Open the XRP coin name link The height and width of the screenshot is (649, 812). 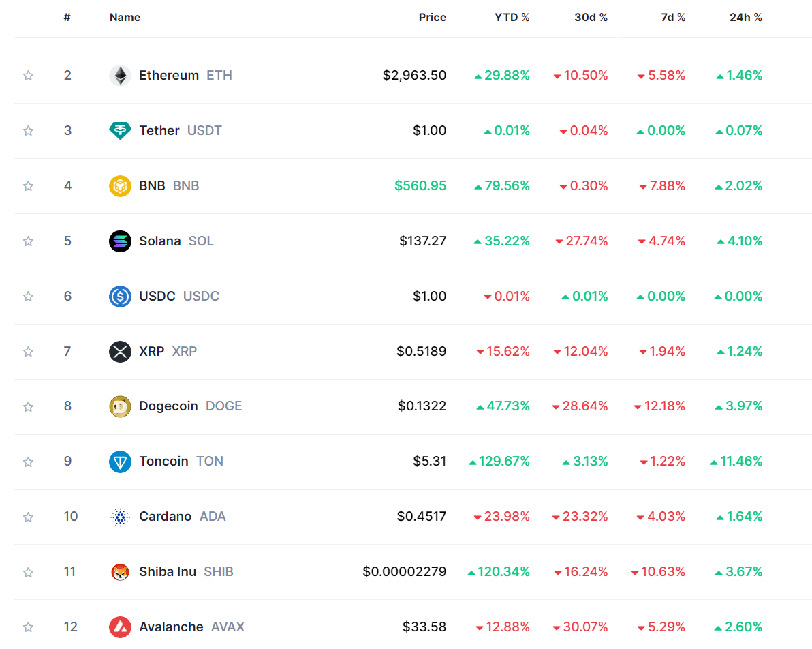(x=152, y=352)
